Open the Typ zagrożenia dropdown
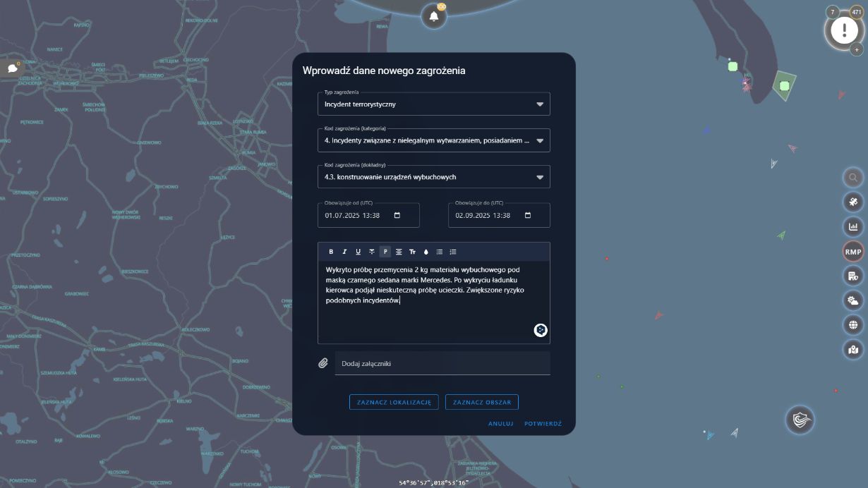Image resolution: width=868 pixels, height=488 pixels. pyautogui.click(x=540, y=103)
